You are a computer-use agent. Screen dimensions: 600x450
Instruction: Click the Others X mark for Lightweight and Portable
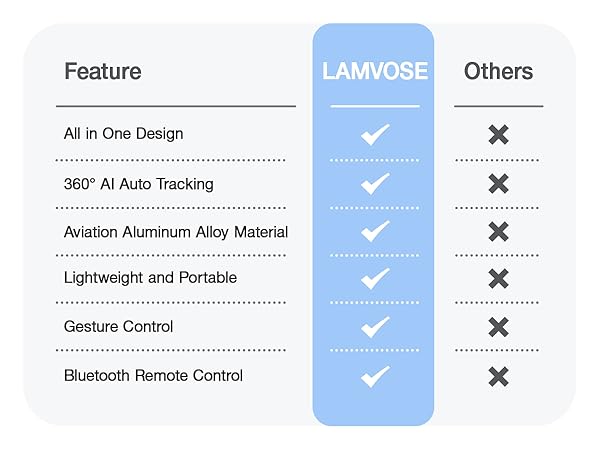pyautogui.click(x=498, y=279)
